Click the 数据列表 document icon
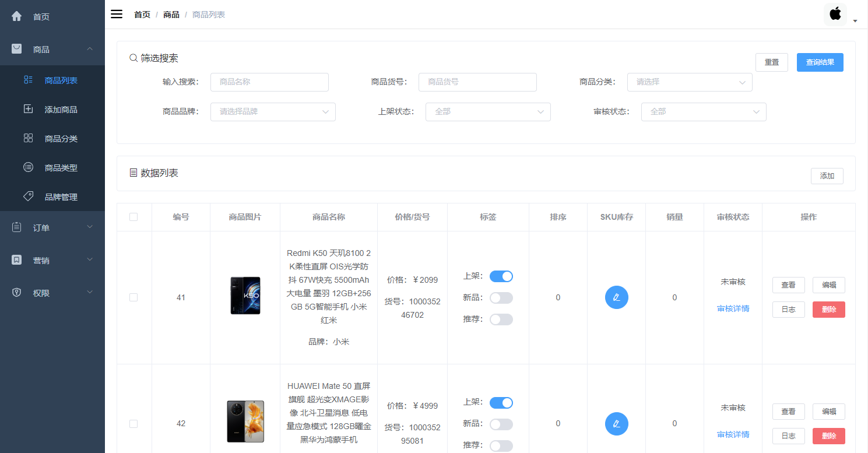 click(133, 173)
